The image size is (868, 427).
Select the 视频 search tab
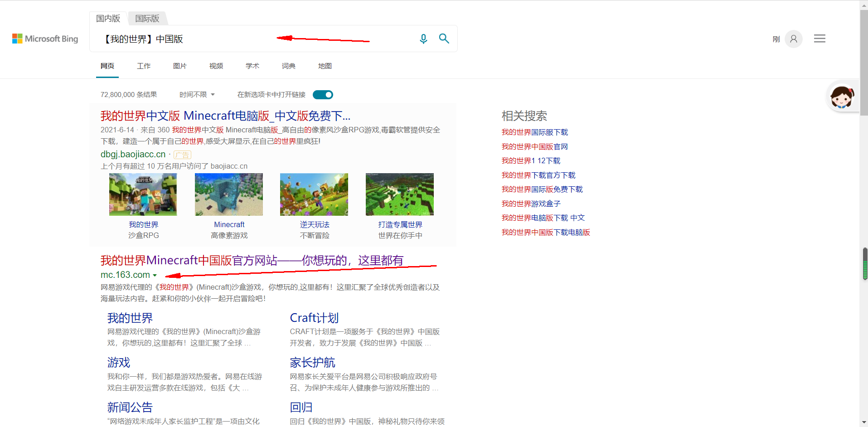(216, 66)
